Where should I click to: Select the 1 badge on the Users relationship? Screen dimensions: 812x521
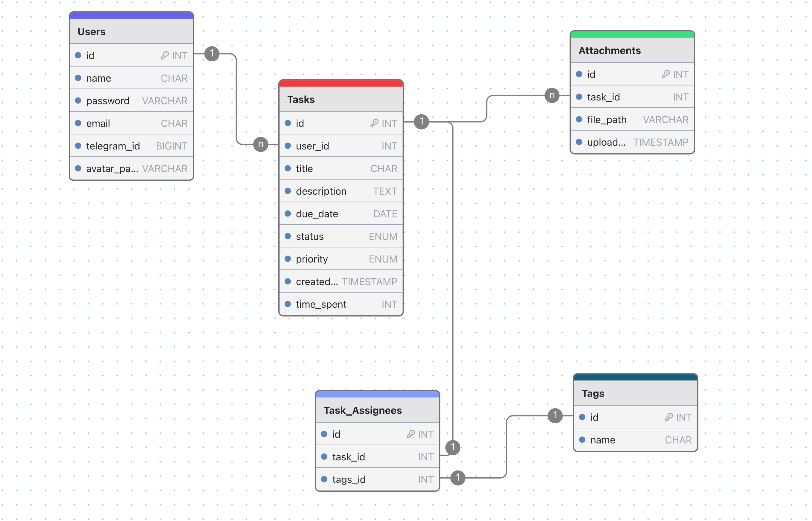(x=212, y=53)
